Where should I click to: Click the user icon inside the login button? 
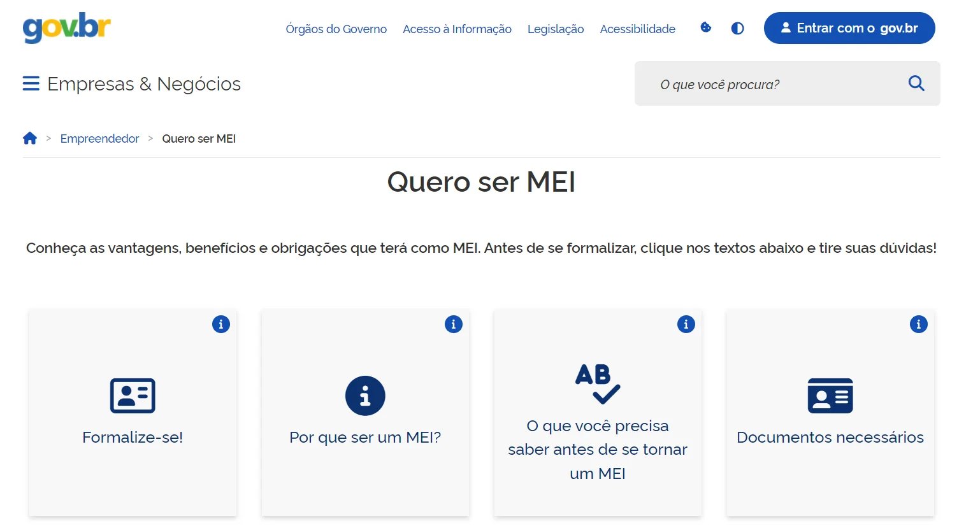[x=786, y=27]
